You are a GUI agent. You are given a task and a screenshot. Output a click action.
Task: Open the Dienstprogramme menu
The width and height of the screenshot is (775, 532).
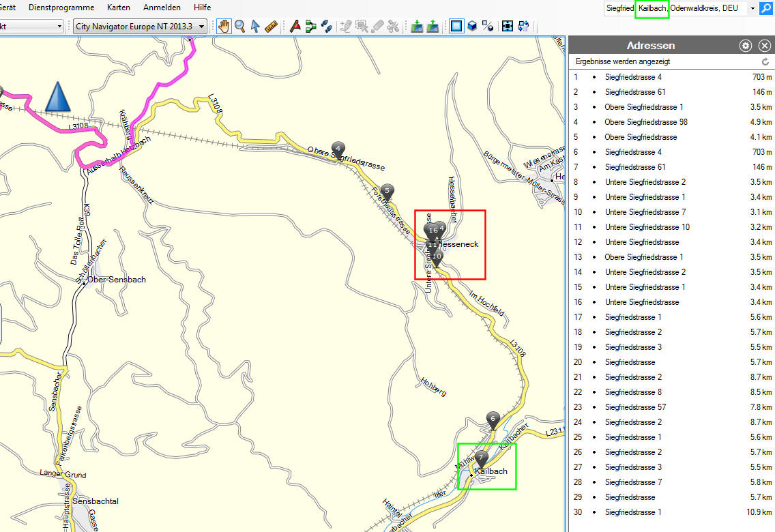(61, 8)
